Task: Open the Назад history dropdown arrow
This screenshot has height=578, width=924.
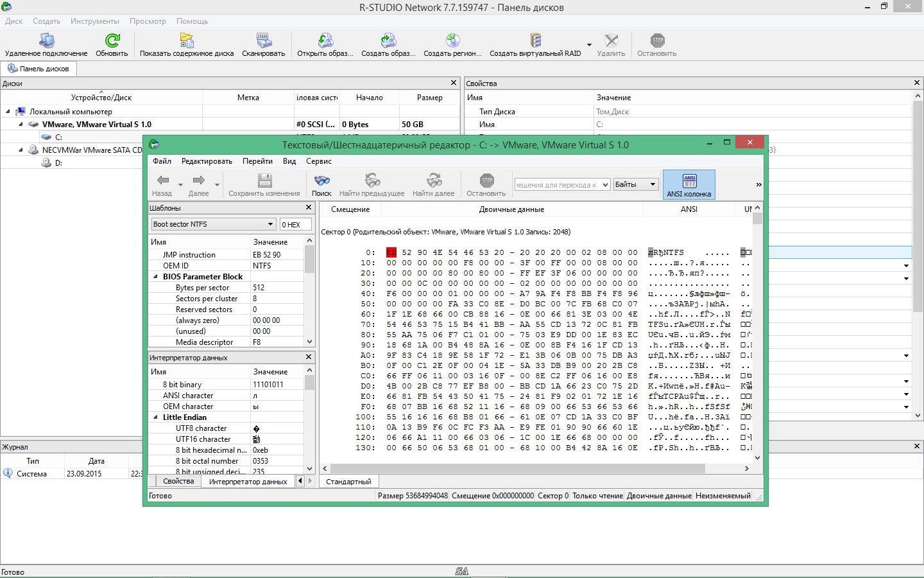Action: pyautogui.click(x=180, y=185)
